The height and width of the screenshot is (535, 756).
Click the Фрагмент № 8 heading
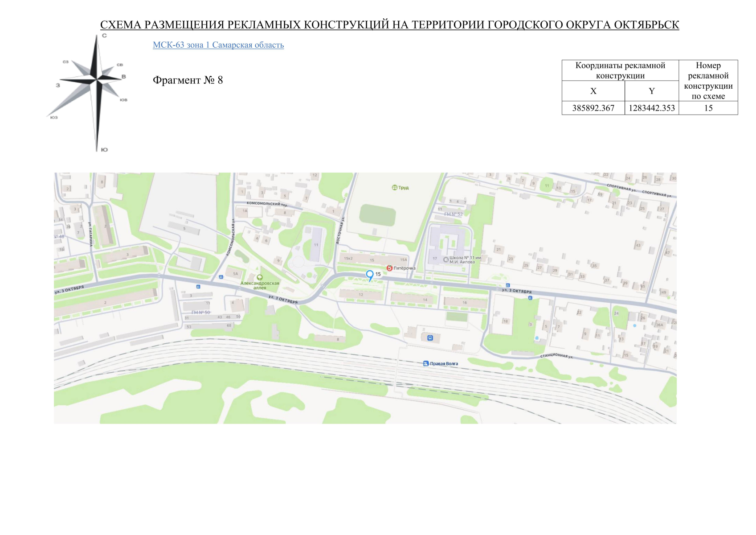[188, 80]
